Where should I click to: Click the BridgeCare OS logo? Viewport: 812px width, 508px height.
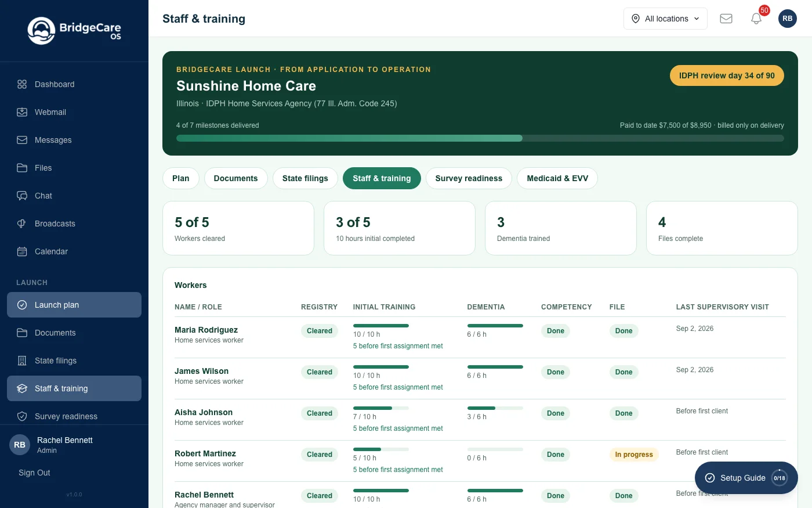[74, 31]
